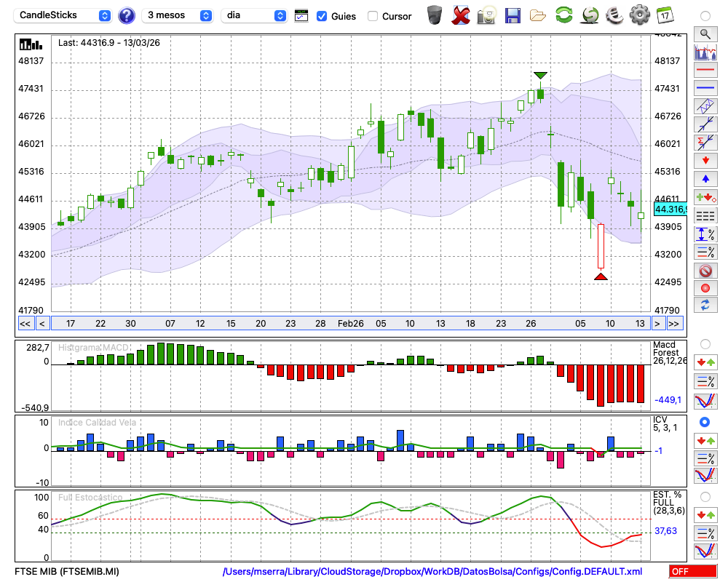Click ICV panel red-green arrows icon
This screenshot has width=728, height=582.
[705, 440]
